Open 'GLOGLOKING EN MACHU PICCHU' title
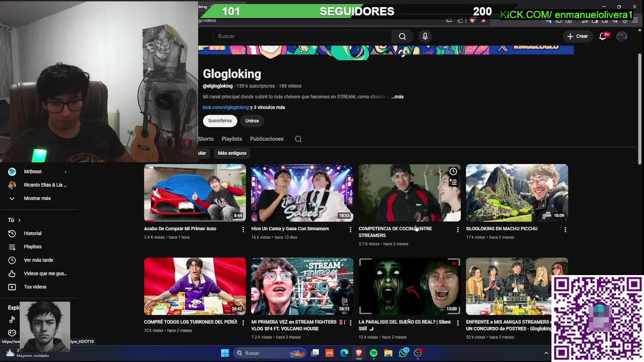This screenshot has height=362, width=644. [x=502, y=229]
